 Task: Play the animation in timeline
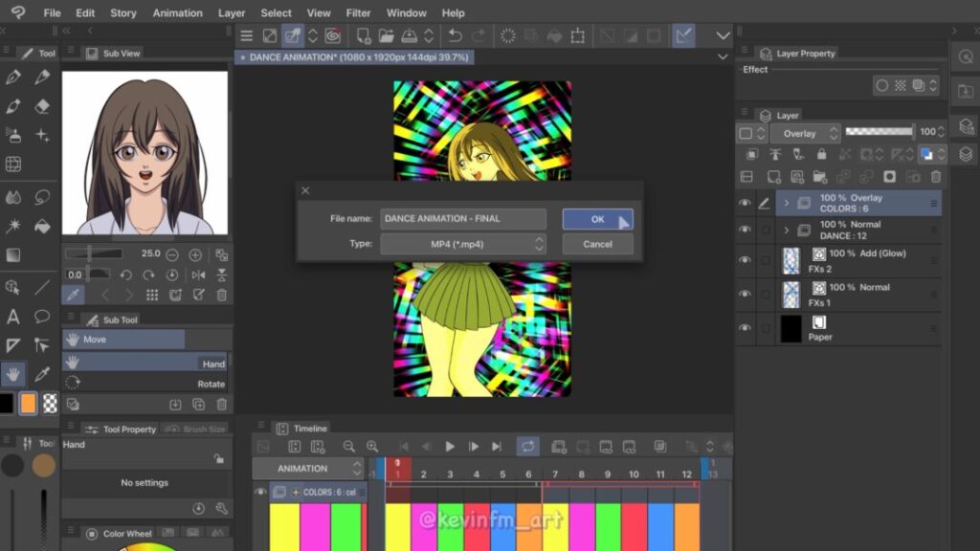pyautogui.click(x=450, y=446)
